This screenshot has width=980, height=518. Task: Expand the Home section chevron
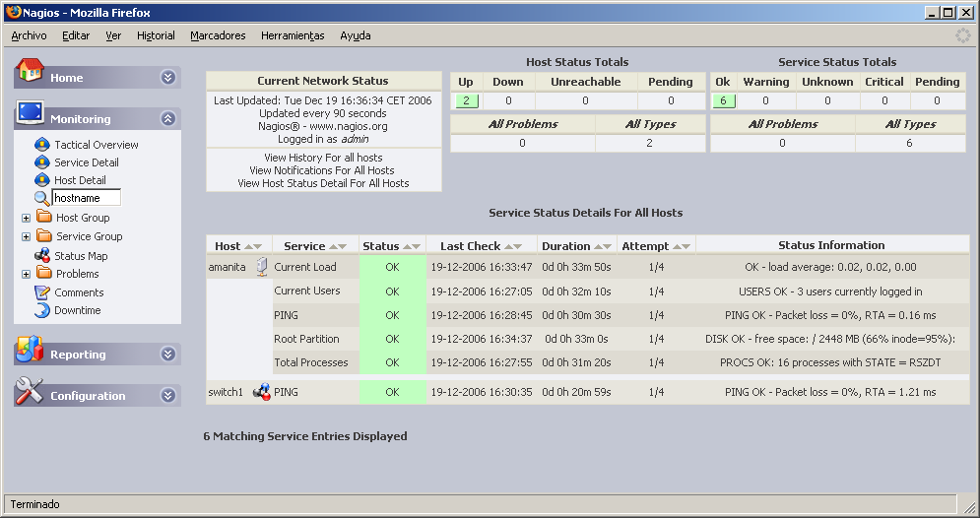tap(167, 78)
